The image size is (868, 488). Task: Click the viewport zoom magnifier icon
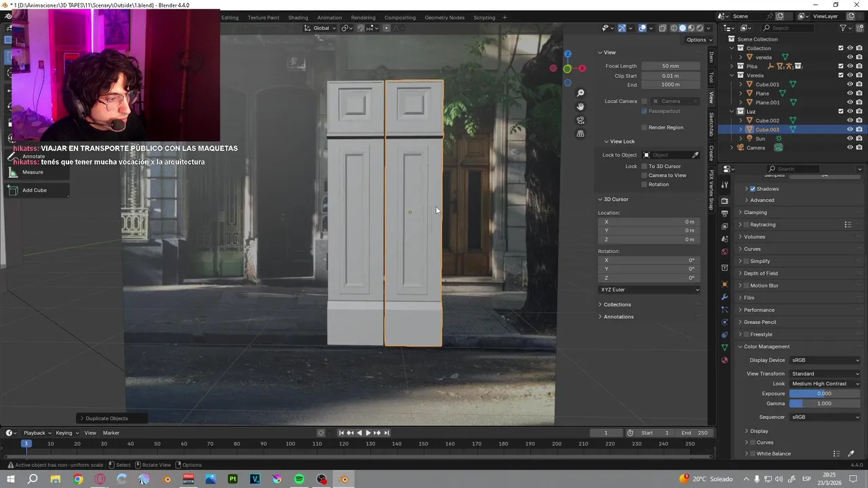(x=580, y=93)
